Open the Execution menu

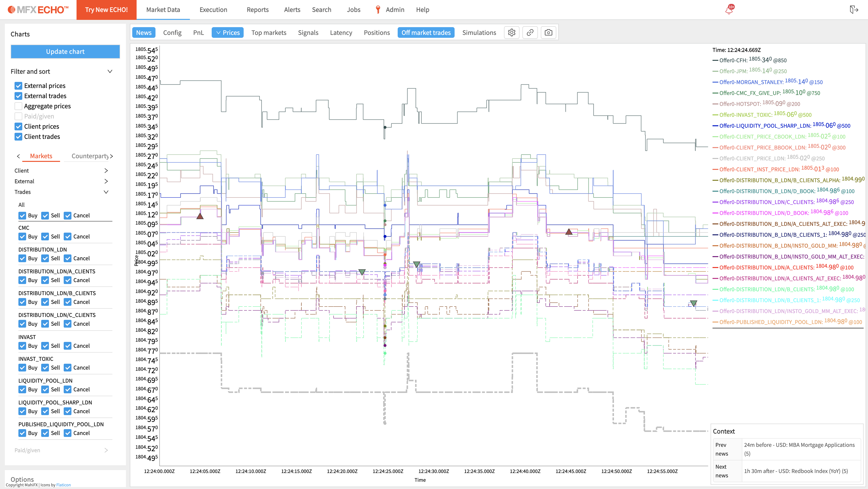point(213,10)
